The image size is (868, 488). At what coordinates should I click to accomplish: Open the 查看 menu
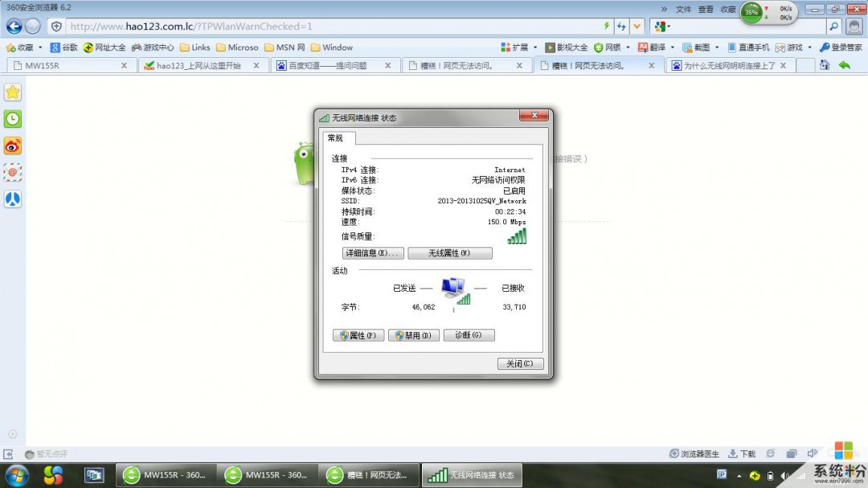coord(706,10)
